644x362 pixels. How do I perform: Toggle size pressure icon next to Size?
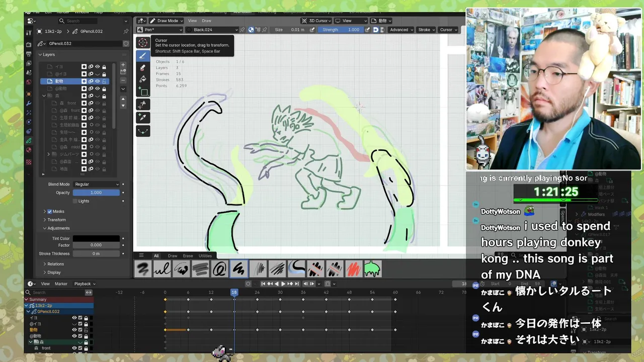[x=312, y=30]
